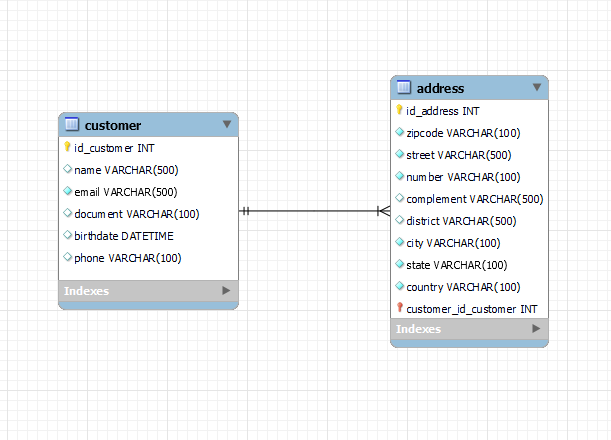Click the Indexes label in address table
This screenshot has width=611, height=440.
pyautogui.click(x=419, y=329)
